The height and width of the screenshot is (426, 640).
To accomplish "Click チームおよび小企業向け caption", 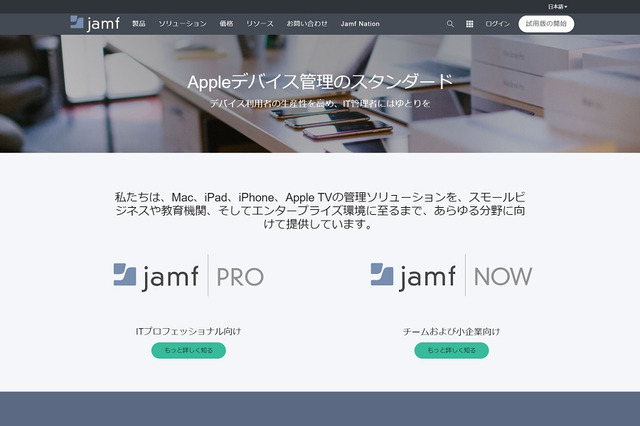I will (451, 331).
